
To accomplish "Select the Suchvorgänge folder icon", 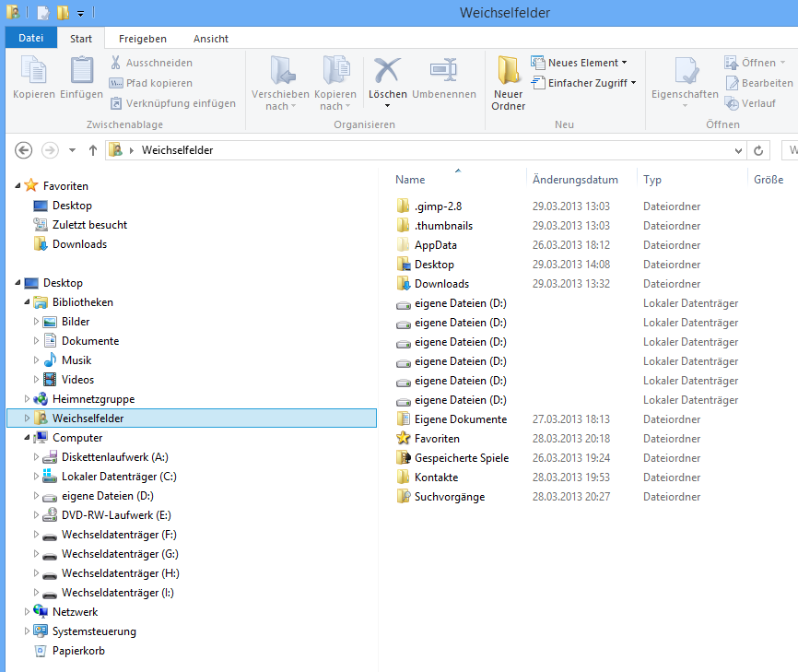I will pyautogui.click(x=403, y=496).
